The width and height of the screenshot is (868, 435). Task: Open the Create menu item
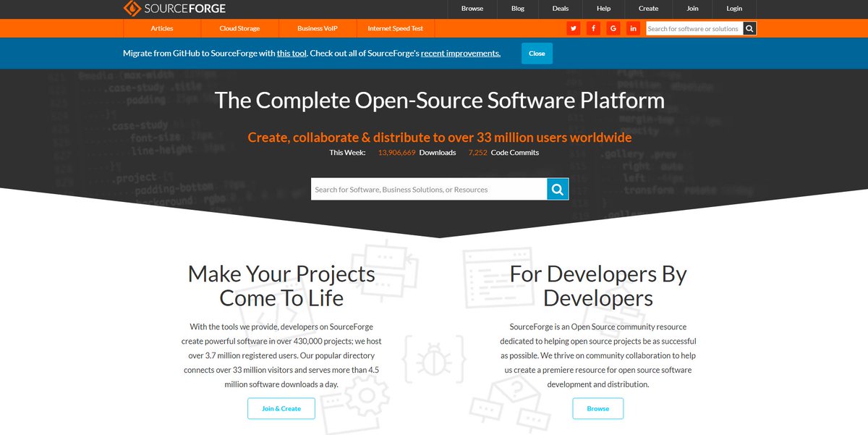point(648,9)
